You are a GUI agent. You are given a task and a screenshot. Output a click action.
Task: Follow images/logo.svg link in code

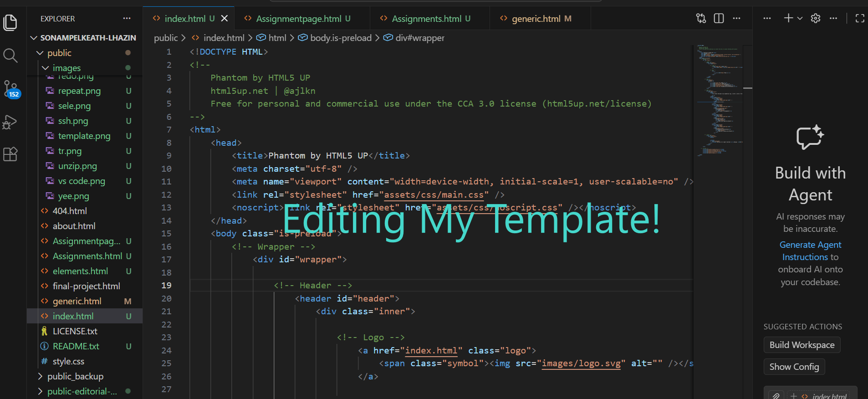pos(581,363)
